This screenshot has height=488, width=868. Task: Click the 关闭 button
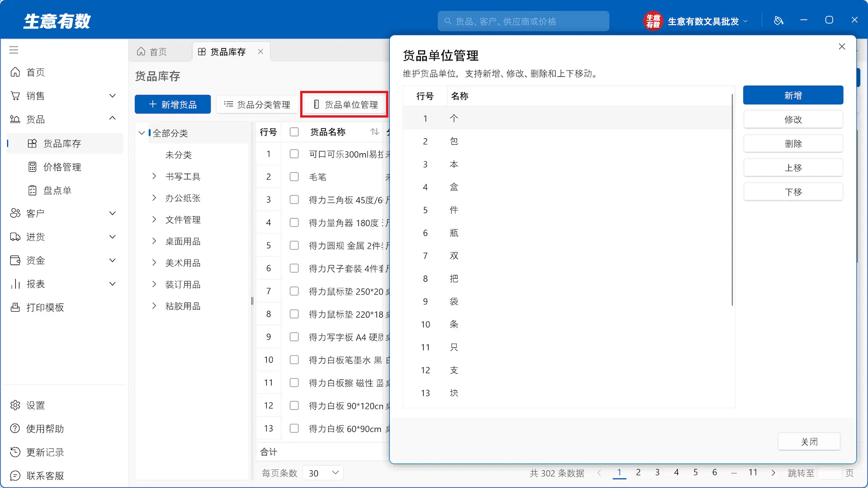click(x=809, y=441)
